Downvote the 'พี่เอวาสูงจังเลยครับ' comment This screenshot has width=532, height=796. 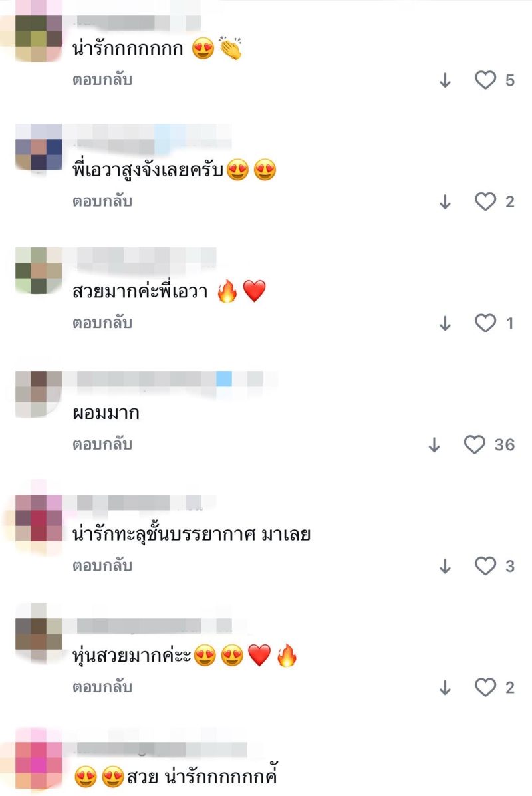pos(445,202)
